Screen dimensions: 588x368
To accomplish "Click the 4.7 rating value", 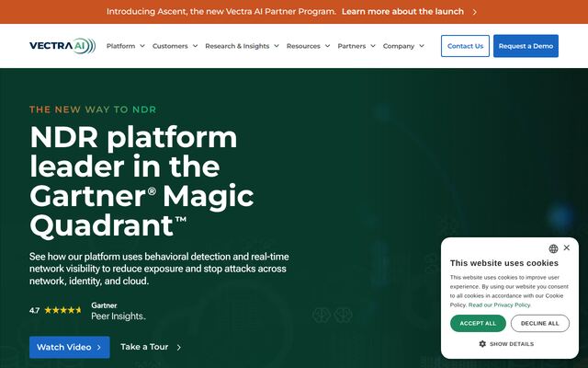I will coord(35,311).
